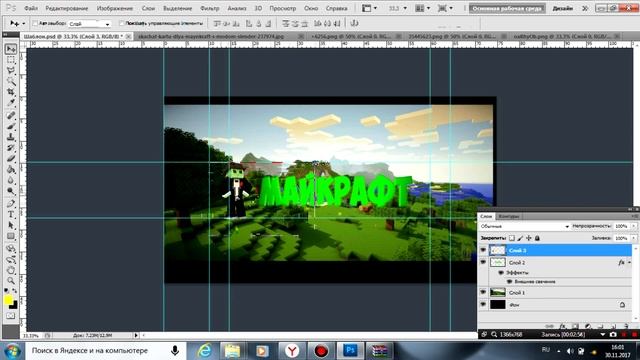Toggle Quick Mask mode icon
The height and width of the screenshot is (360, 640).
11,316
